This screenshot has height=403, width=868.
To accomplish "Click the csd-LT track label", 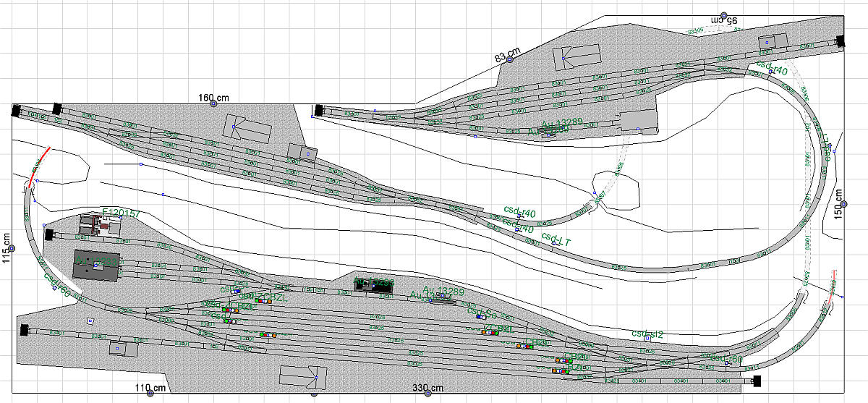I will pyautogui.click(x=556, y=238).
